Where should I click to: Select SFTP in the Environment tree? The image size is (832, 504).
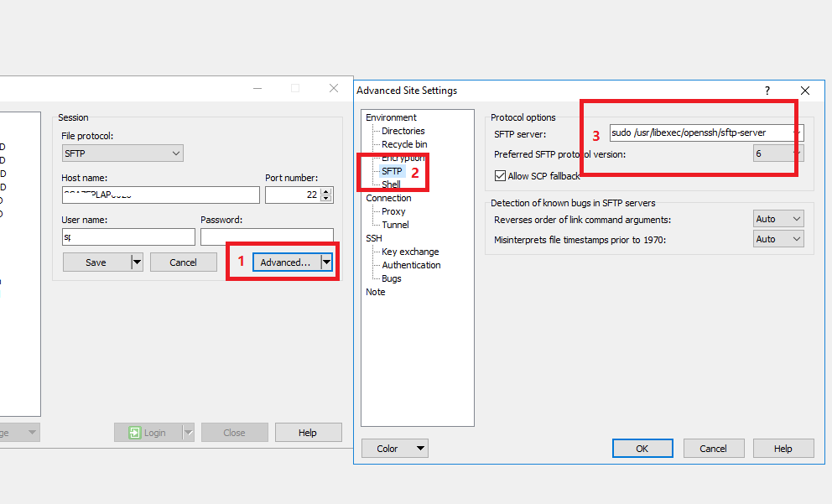[x=392, y=170]
